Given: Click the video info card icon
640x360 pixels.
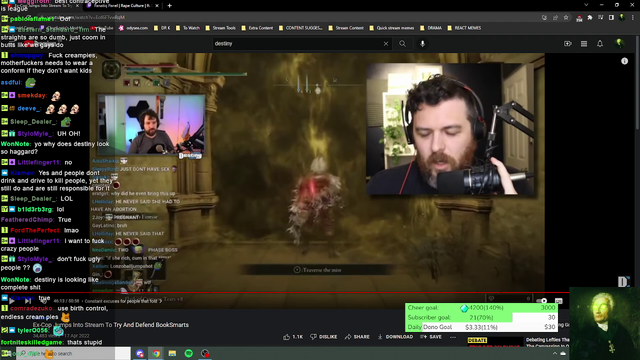Looking at the screenshot, I should [624, 61].
